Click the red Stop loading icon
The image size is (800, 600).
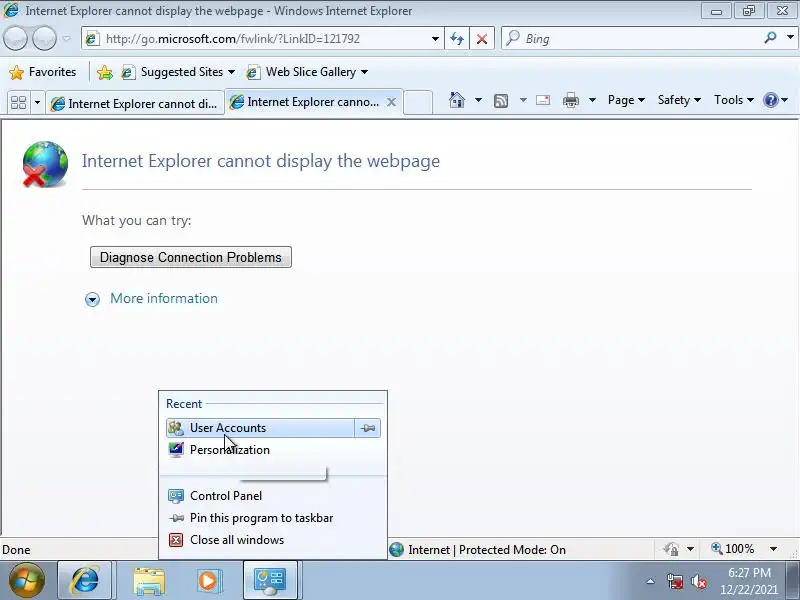coord(482,39)
